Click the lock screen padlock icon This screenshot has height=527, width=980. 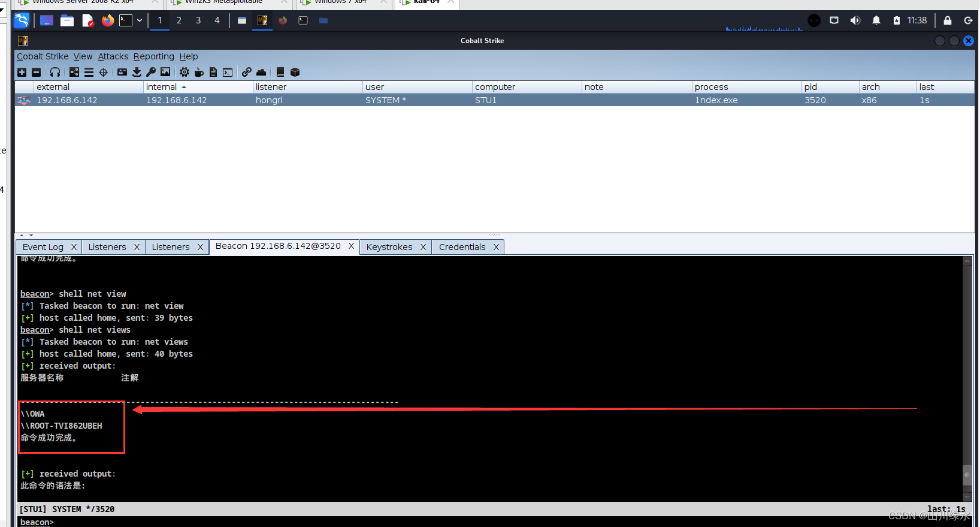point(948,20)
